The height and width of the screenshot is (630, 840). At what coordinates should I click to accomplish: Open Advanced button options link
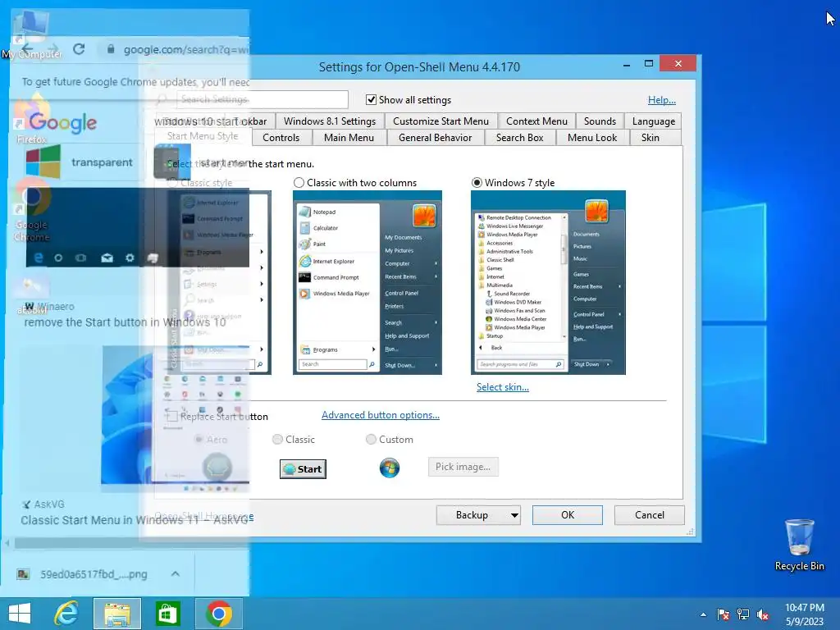point(381,414)
